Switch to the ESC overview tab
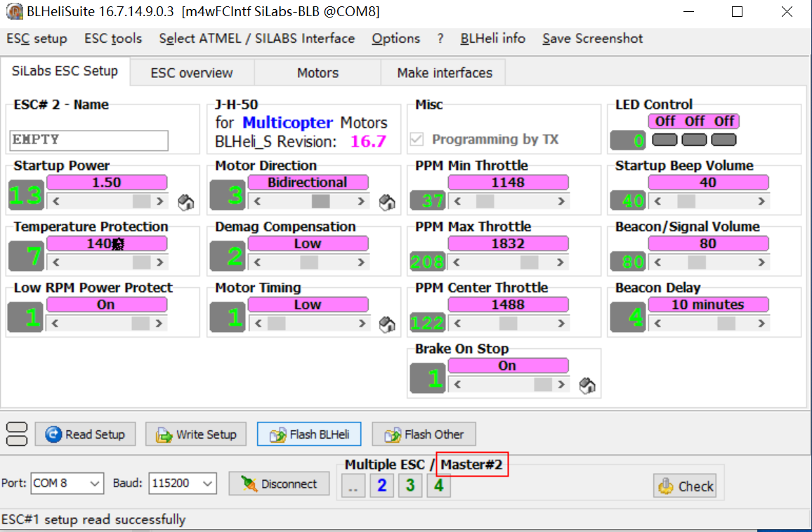Image resolution: width=812 pixels, height=532 pixels. pyautogui.click(x=192, y=72)
